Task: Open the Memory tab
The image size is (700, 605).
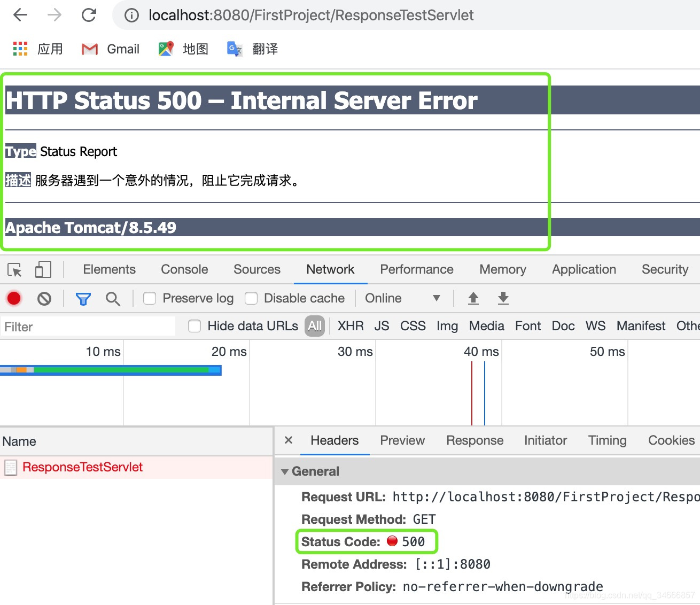Action: (x=503, y=269)
